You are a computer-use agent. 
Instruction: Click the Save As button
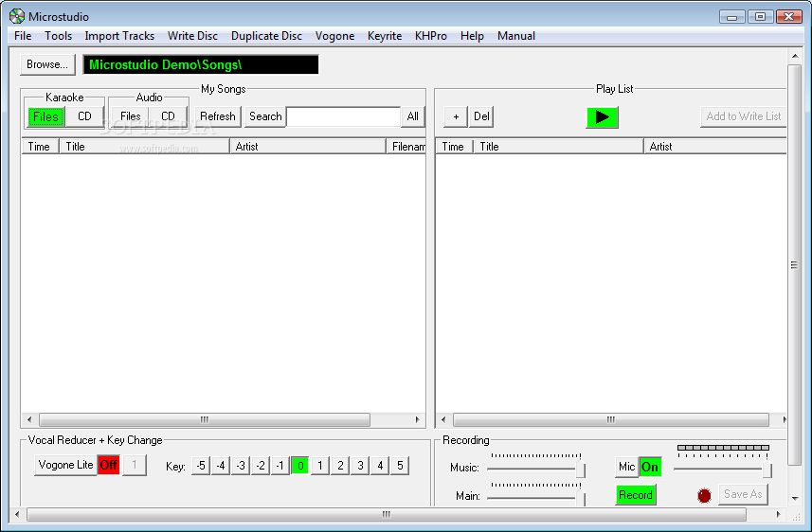click(743, 494)
